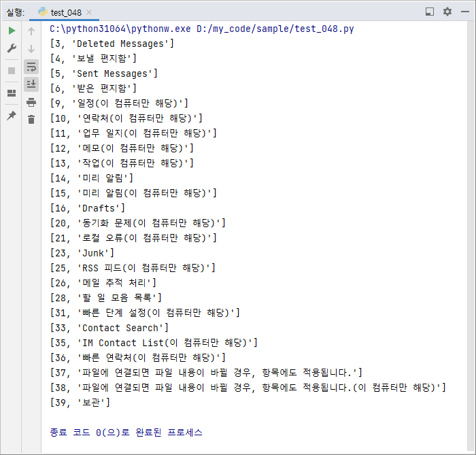Click output line [14, '미리 알림']
Viewport: 476px width, 455px height.
pyautogui.click(x=91, y=178)
